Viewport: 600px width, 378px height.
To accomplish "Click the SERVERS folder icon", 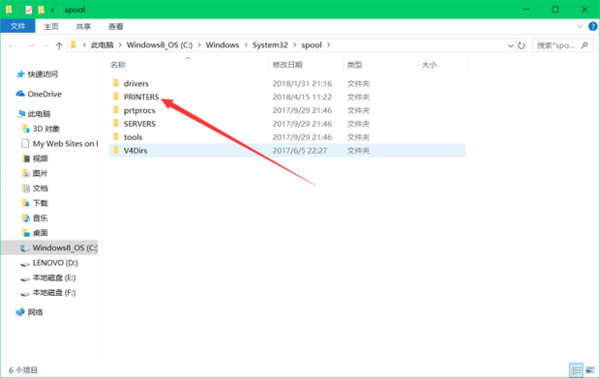I will (x=116, y=123).
